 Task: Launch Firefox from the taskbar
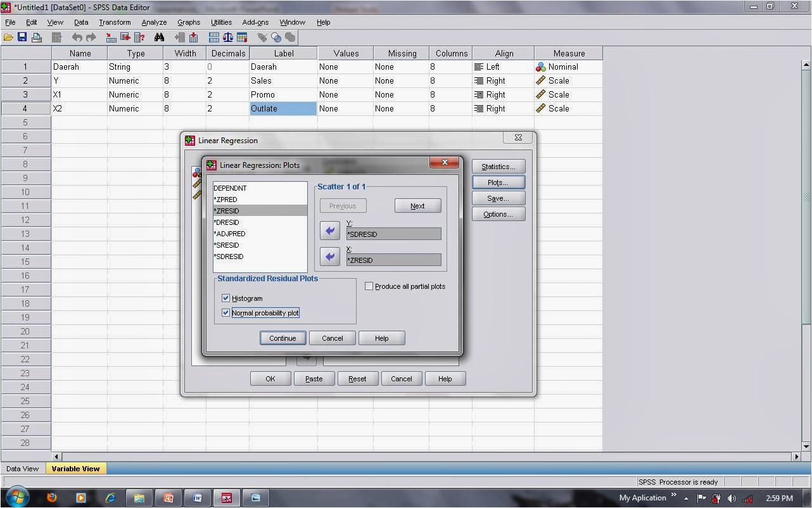point(52,498)
